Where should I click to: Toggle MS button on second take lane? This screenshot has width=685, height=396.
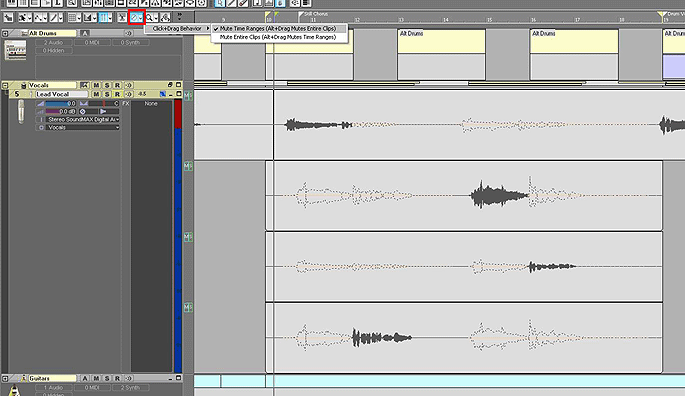point(188,166)
